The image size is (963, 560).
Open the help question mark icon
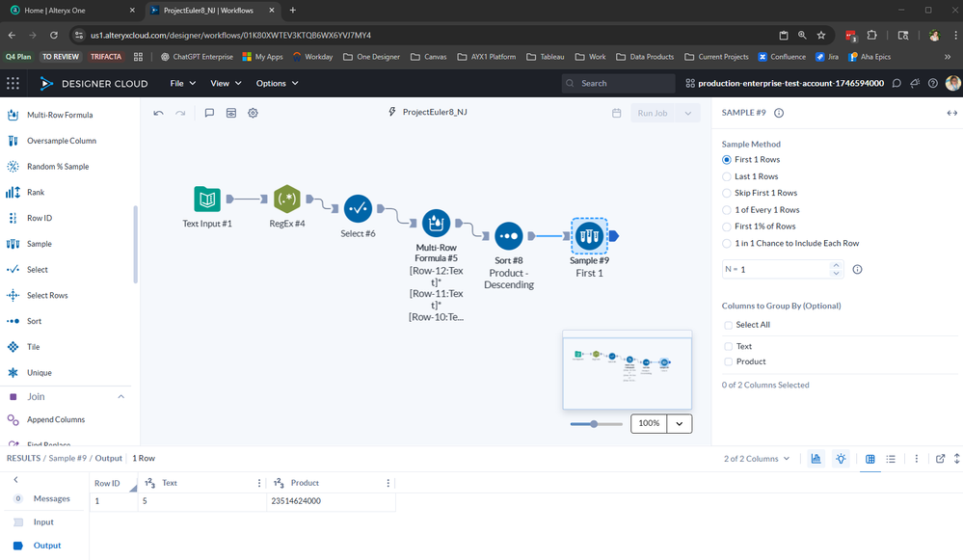[933, 83]
